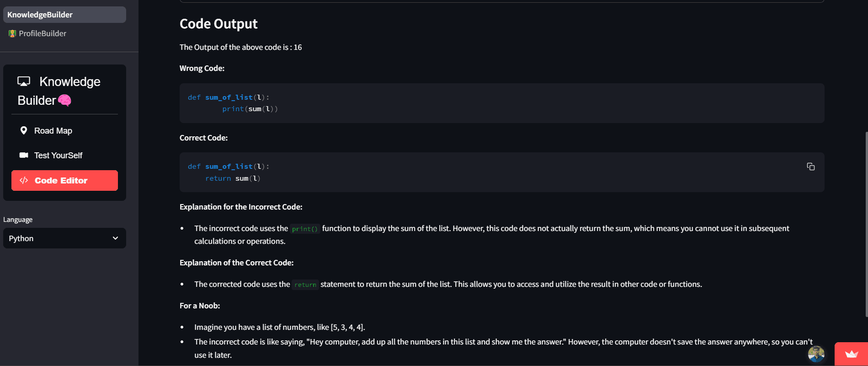Click the user avatar thumbnail
The image size is (868, 366).
point(816,354)
